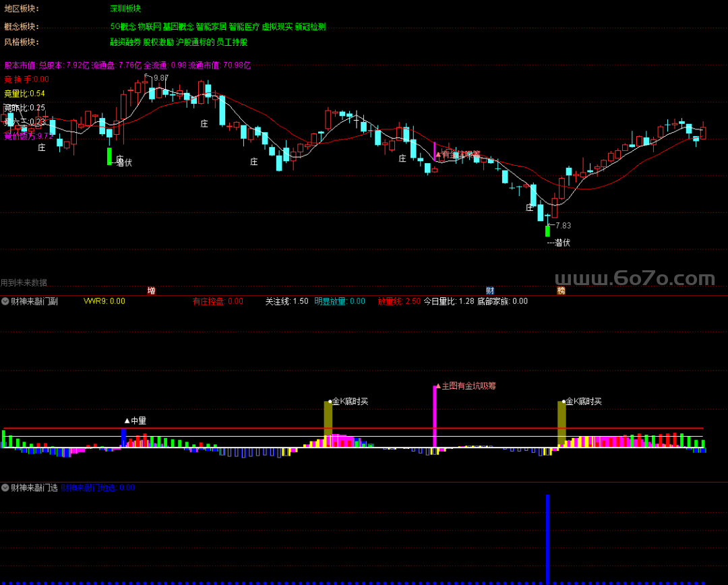Click the magenta 主图有金坑吸筹 signal bar

pos(435,417)
